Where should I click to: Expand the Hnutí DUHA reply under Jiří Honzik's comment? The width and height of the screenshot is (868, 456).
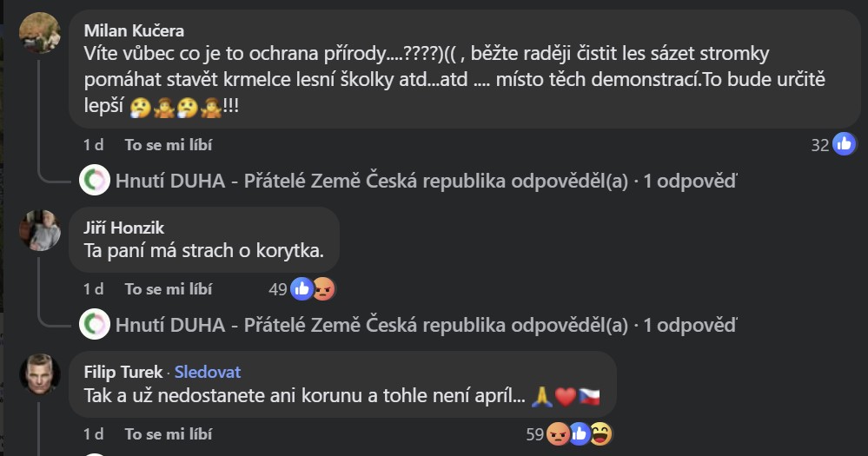tap(426, 325)
